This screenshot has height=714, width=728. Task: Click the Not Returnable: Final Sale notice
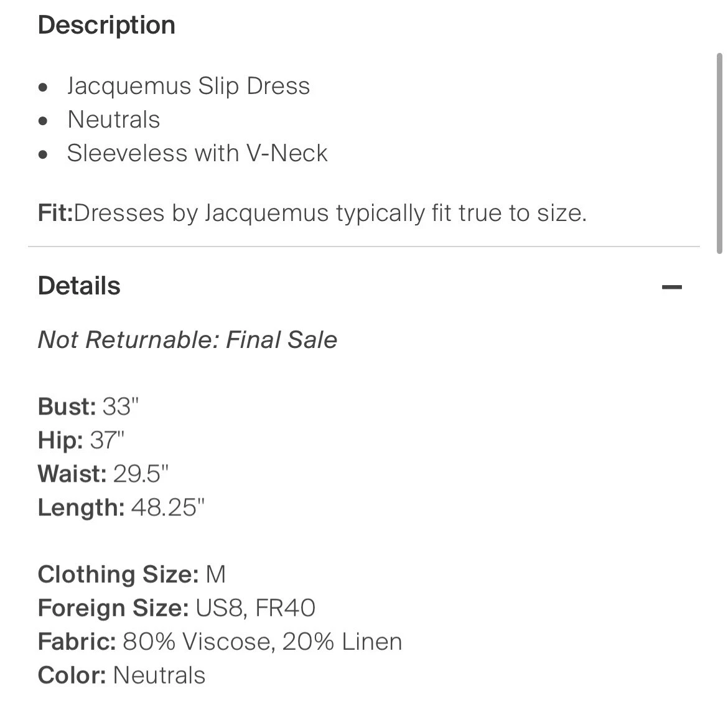[187, 340]
